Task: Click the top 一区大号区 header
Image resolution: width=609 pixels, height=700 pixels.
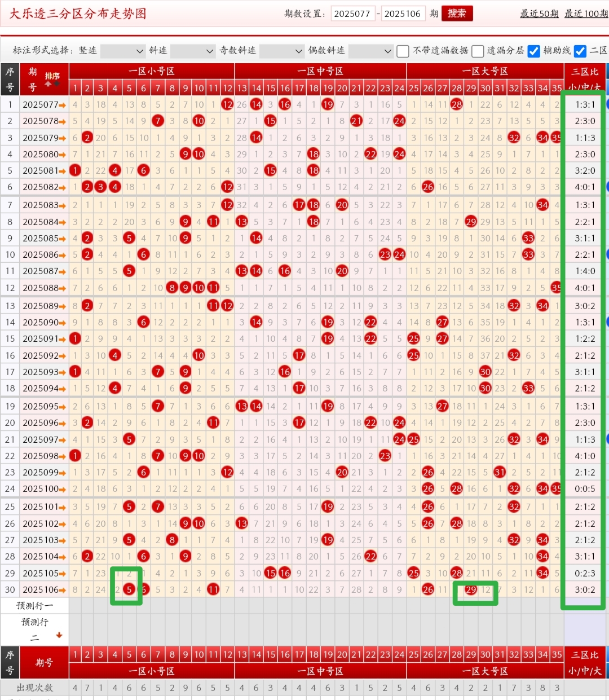Action: tap(485, 71)
